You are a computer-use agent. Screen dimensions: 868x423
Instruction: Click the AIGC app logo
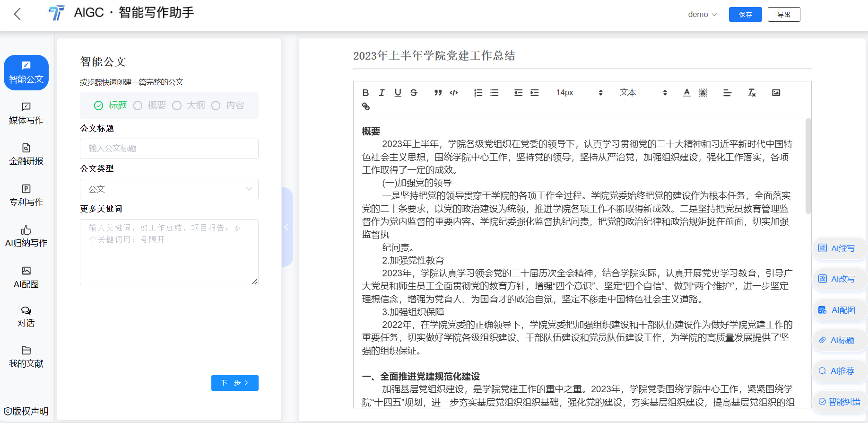coord(56,13)
